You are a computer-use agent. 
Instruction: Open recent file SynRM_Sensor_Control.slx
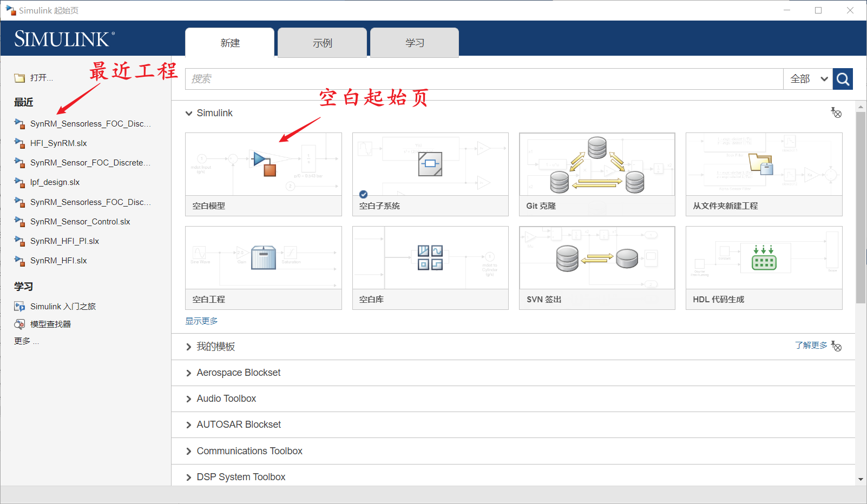coord(80,222)
